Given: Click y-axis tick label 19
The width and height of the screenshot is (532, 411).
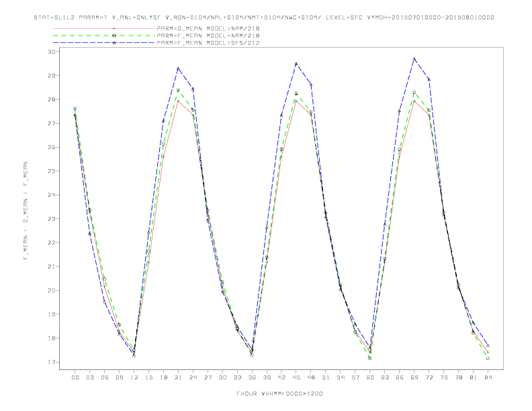Looking at the screenshot, I should click(x=52, y=314).
